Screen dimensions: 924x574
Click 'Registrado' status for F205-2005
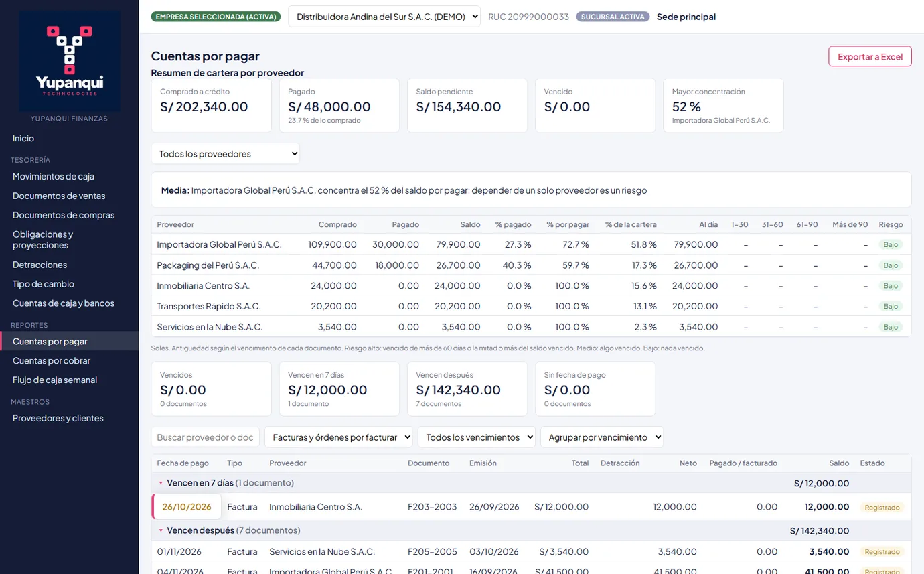click(x=882, y=552)
